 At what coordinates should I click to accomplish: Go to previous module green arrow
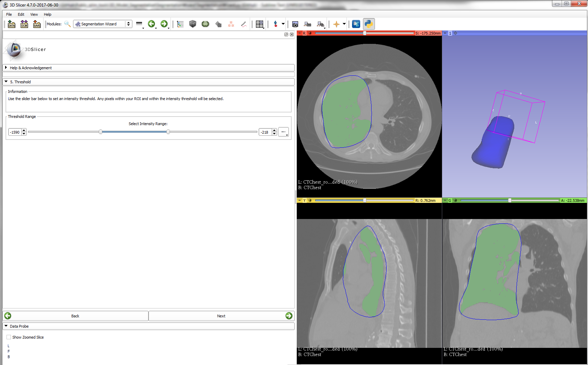[x=151, y=24]
